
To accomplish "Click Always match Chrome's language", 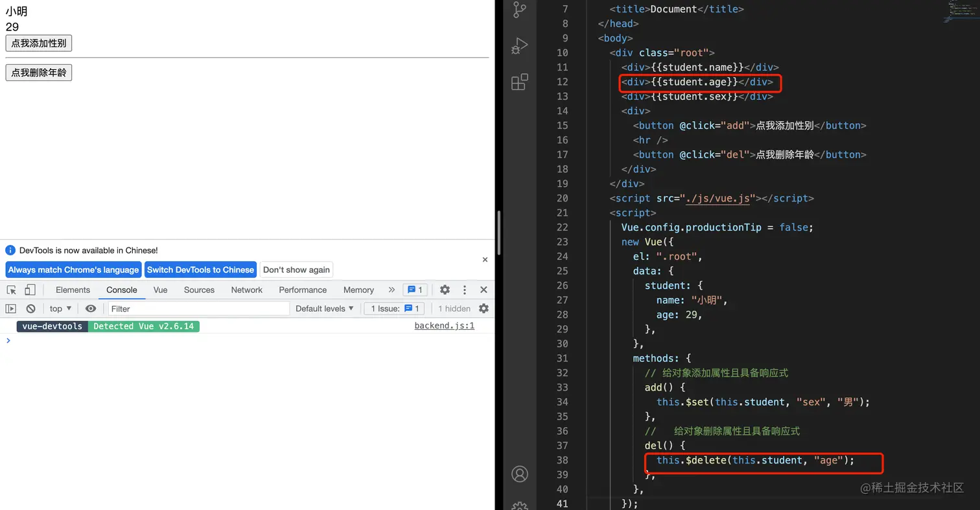I will coord(73,270).
